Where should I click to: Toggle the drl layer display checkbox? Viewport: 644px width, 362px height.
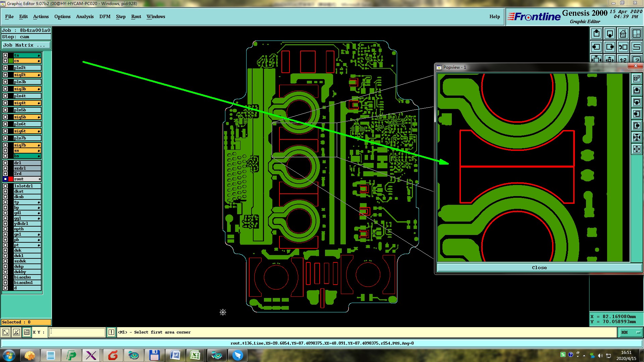[x=5, y=163]
